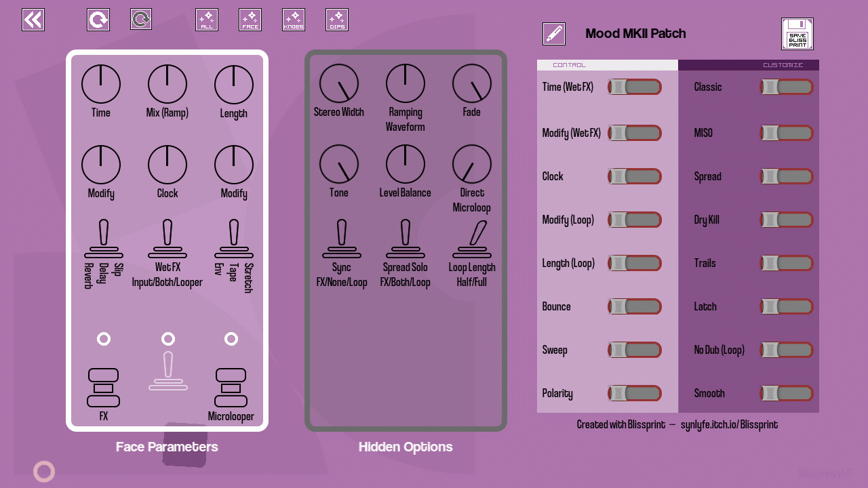Toggle the No Dub (Loop) DIP switch
The image size is (868, 488).
point(787,350)
